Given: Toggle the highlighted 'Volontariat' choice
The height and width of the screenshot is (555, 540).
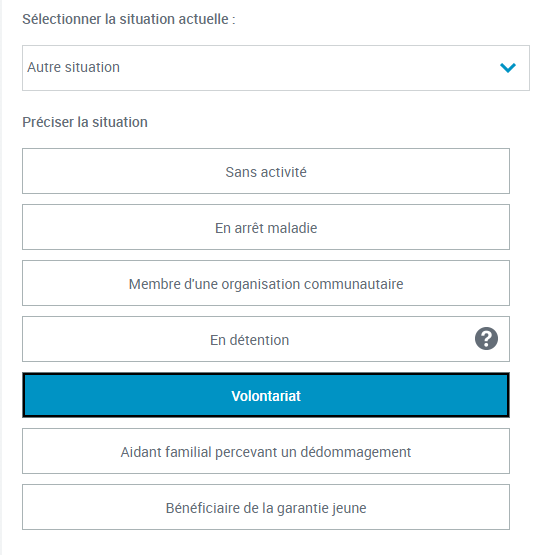Looking at the screenshot, I should [x=266, y=395].
